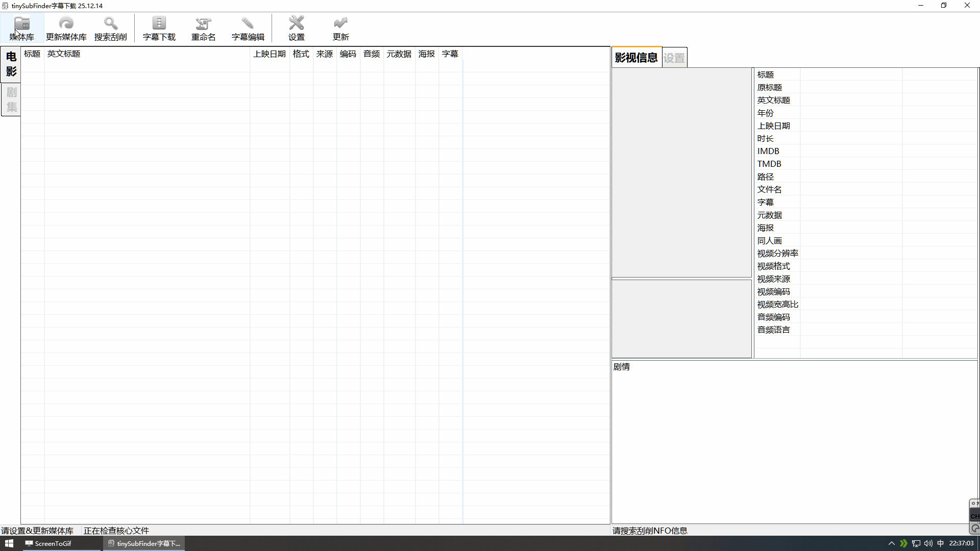This screenshot has width=980, height=551.
Task: Click the empty poster thumbnail area
Action: (x=681, y=172)
